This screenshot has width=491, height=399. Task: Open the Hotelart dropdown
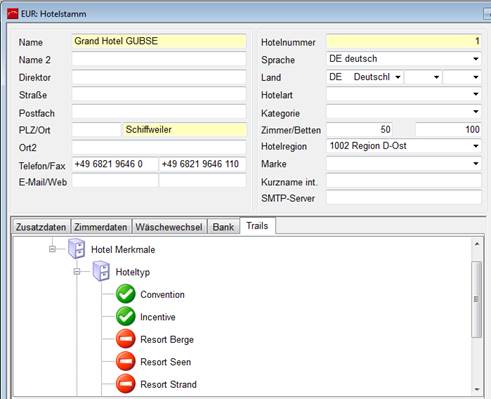(476, 94)
